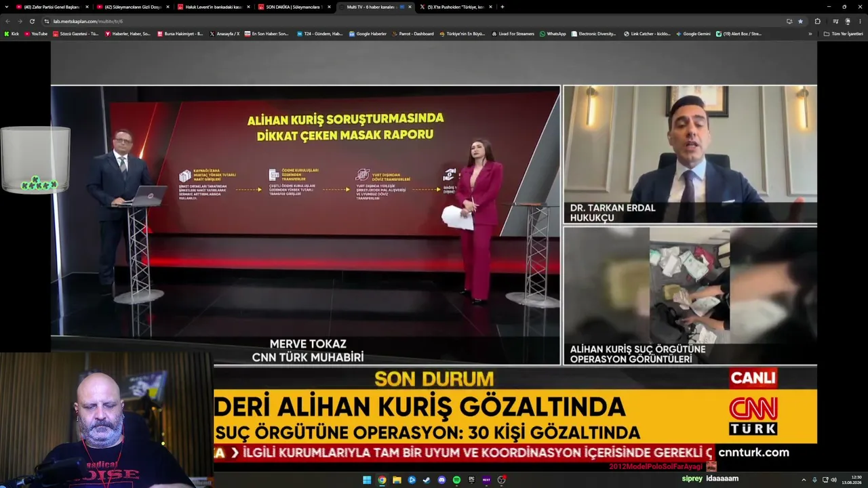Close the Multi TV tab
The image size is (868, 488).
click(410, 7)
